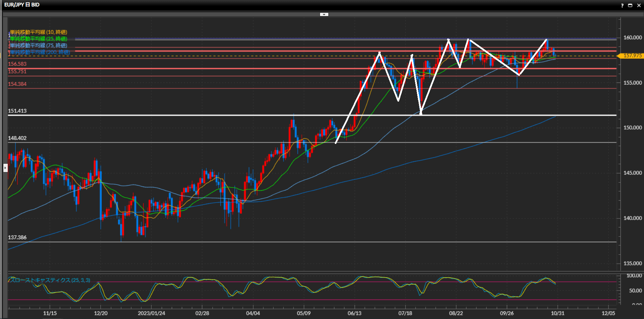Select the white 151.413 horizontal line label
This screenshot has height=319, width=644.
click(17, 111)
